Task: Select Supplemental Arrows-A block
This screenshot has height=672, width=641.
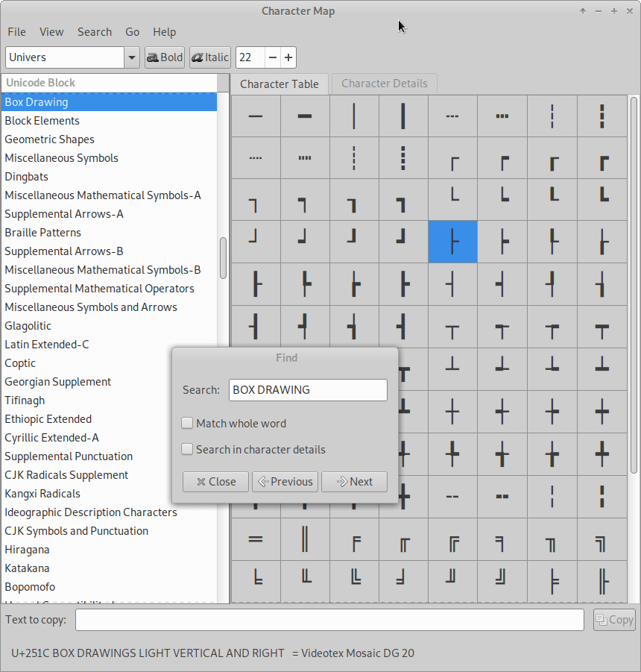Action: (x=110, y=214)
